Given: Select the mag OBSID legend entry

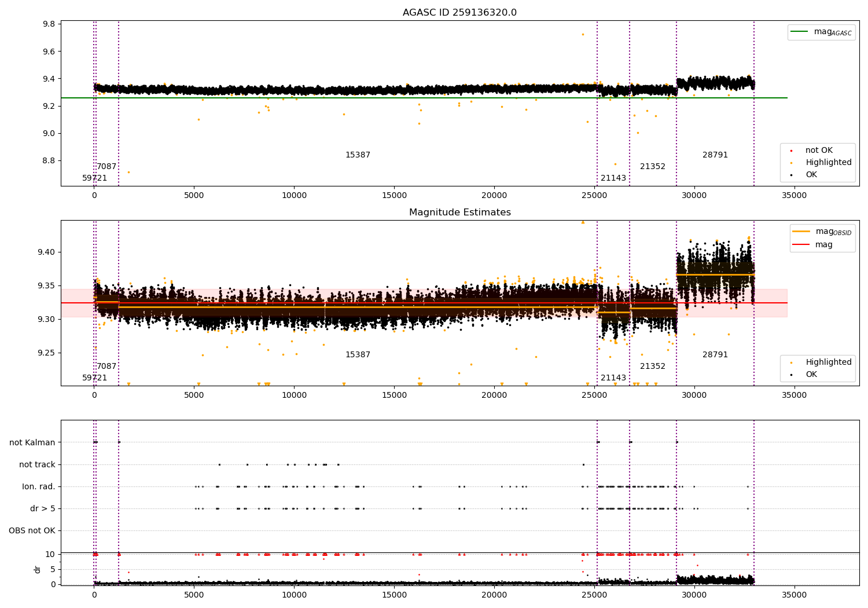Looking at the screenshot, I should pos(822,232).
